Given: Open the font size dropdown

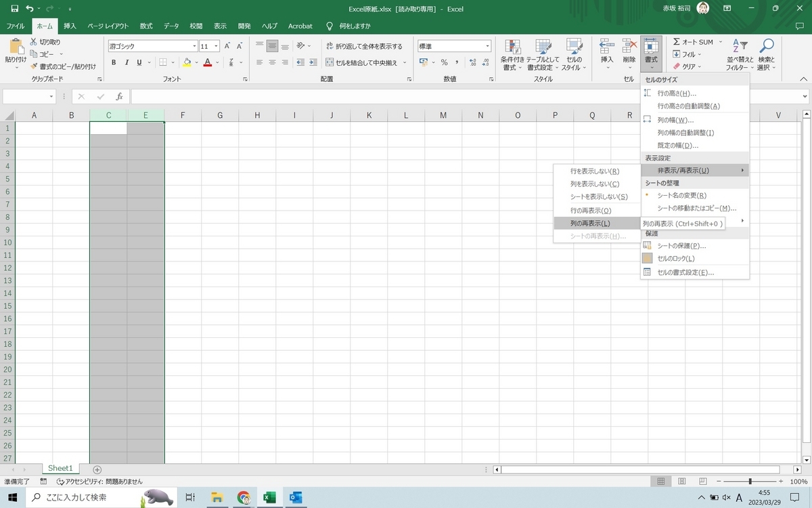Looking at the screenshot, I should (x=217, y=46).
